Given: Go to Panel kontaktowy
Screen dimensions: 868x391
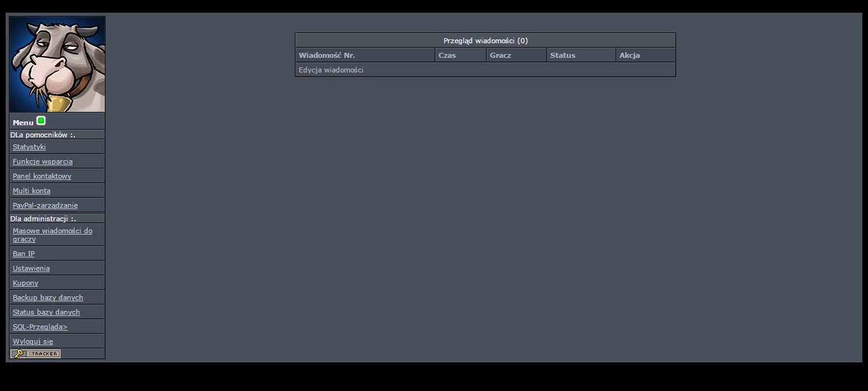Looking at the screenshot, I should pyautogui.click(x=42, y=176).
